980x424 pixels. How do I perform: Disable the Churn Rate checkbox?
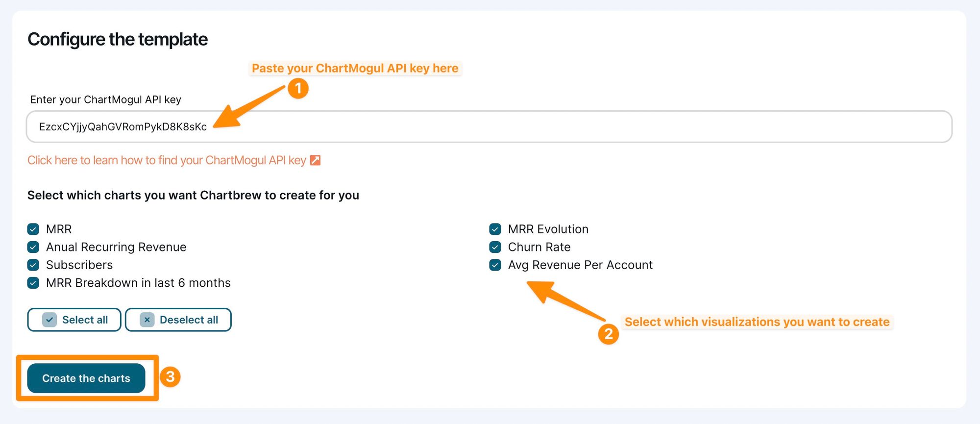495,247
